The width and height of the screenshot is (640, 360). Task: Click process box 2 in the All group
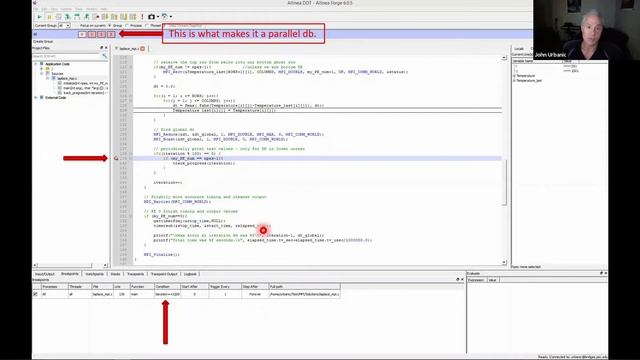101,34
